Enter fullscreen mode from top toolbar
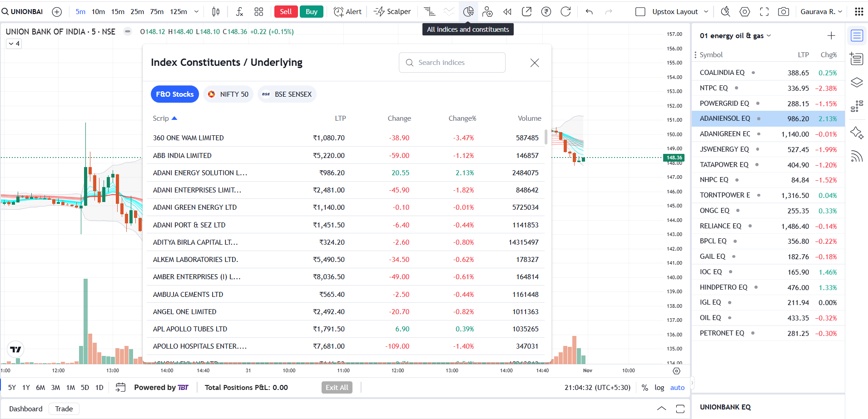Screen dimensions: 868x419 (764, 12)
